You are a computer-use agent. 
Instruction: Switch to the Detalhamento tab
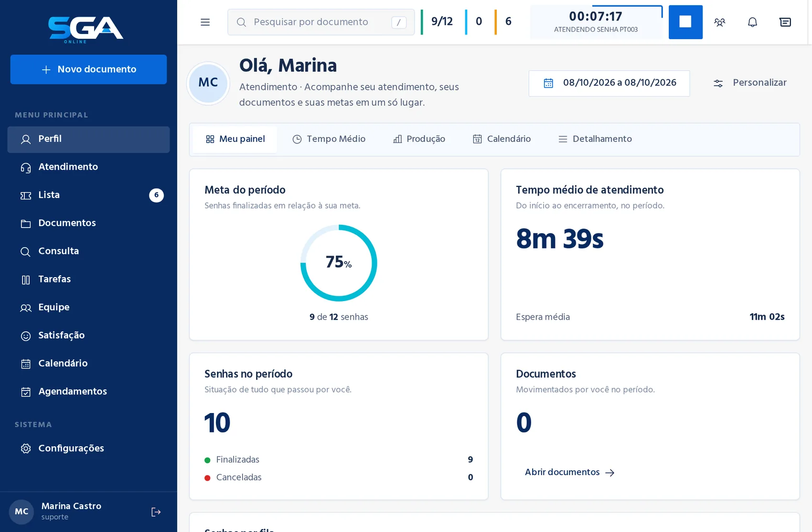click(595, 139)
